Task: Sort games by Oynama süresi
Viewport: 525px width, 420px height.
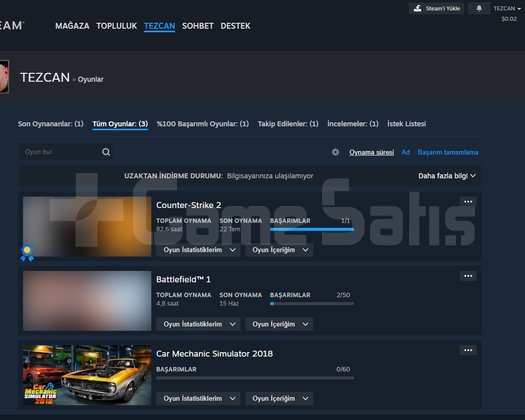Action: pyautogui.click(x=371, y=152)
